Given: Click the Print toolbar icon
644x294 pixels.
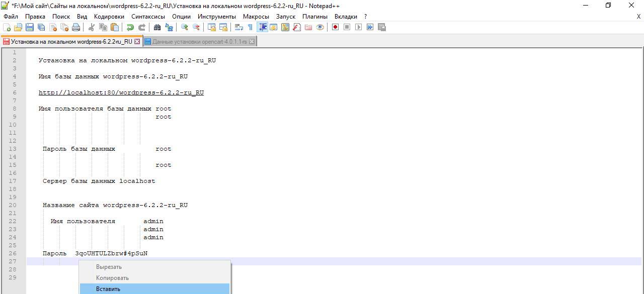Looking at the screenshot, I should coord(76,27).
